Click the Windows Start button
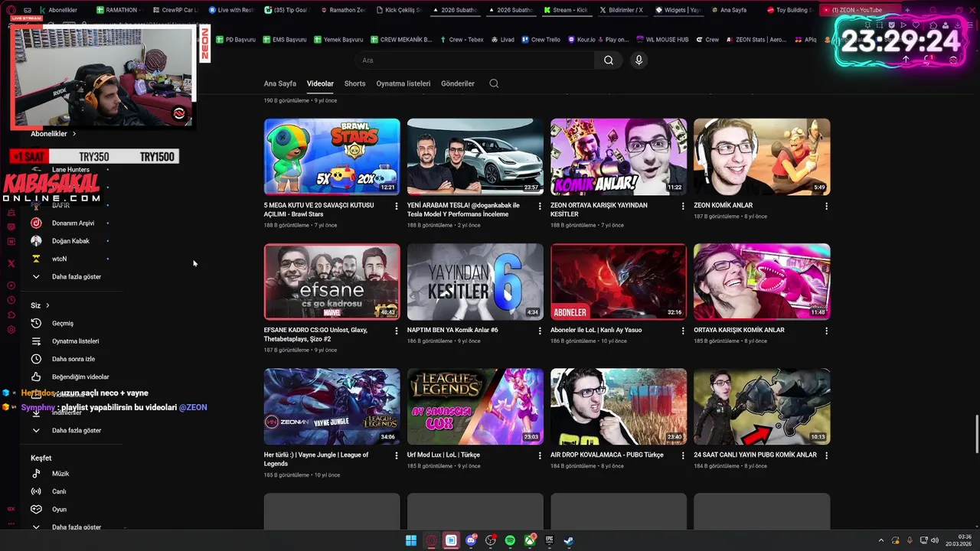This screenshot has height=551, width=980. [411, 540]
